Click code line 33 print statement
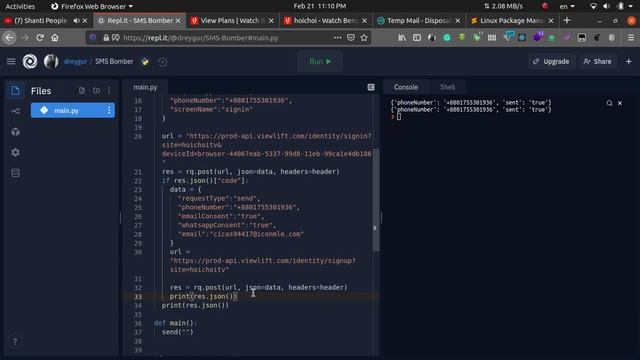This screenshot has height=360, width=640. (203, 296)
